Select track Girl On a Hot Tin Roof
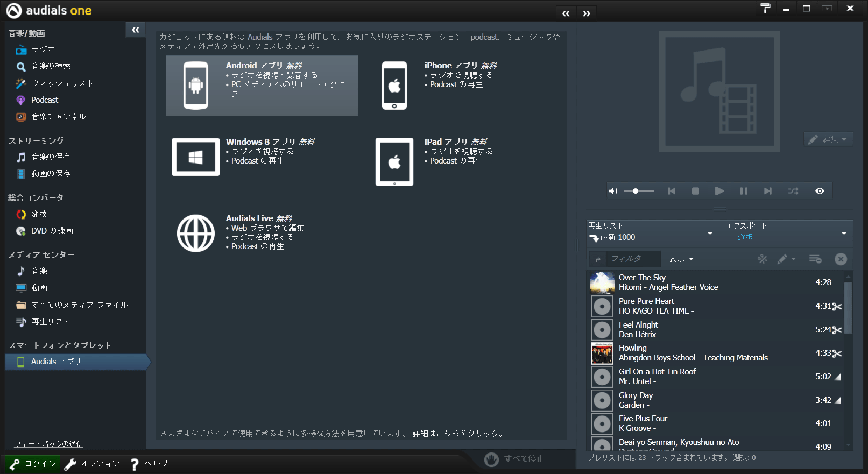This screenshot has height=474, width=868. [716, 377]
